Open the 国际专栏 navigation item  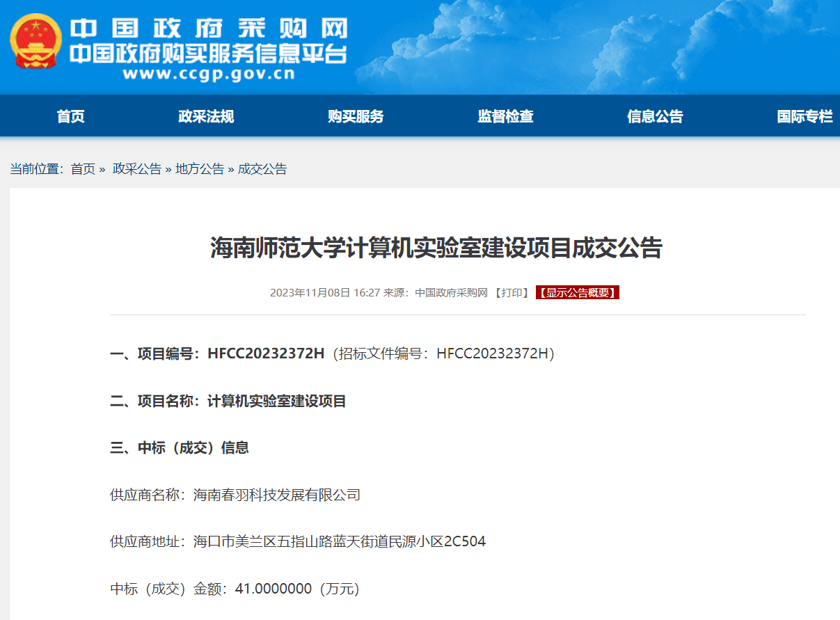[805, 116]
